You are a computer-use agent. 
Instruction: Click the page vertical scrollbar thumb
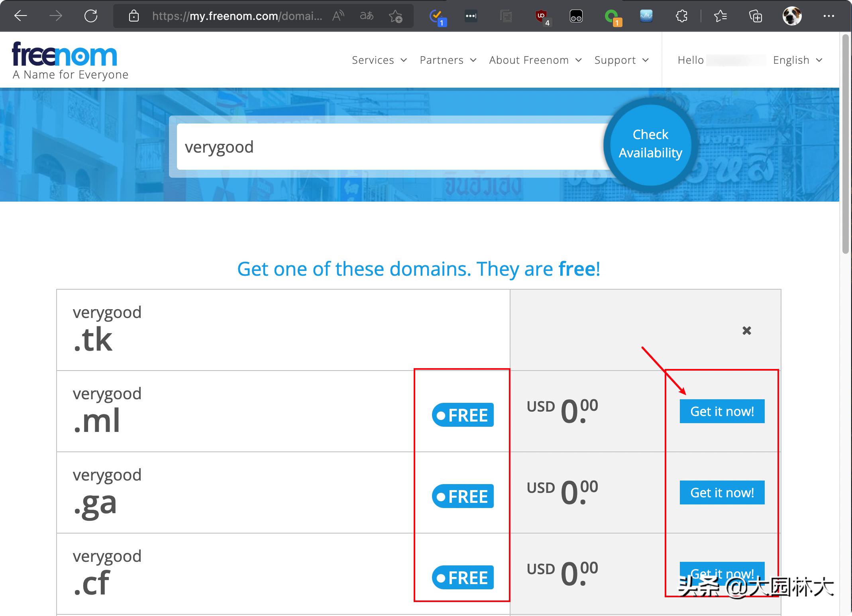tap(845, 143)
